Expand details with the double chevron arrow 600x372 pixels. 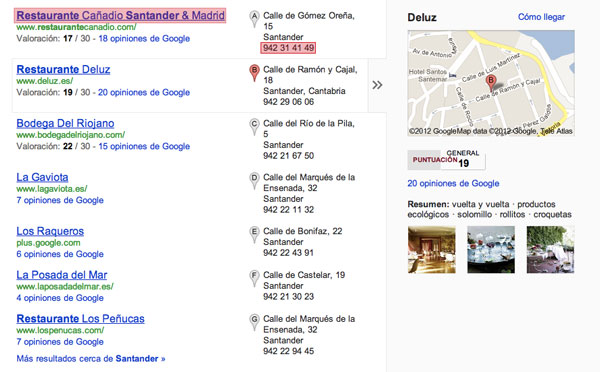click(377, 85)
